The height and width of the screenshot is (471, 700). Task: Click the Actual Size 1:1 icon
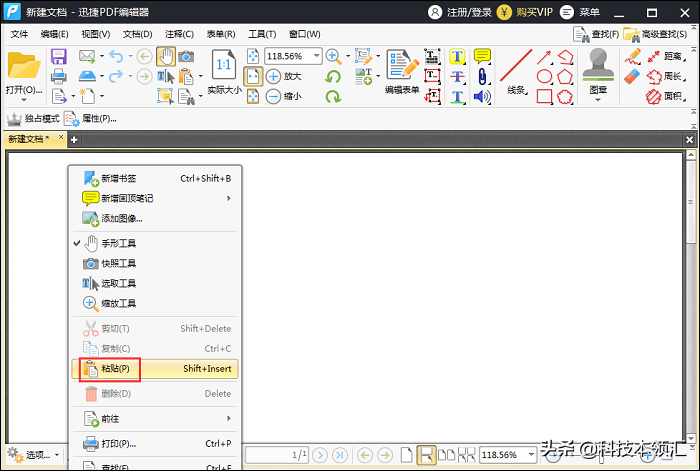224,66
